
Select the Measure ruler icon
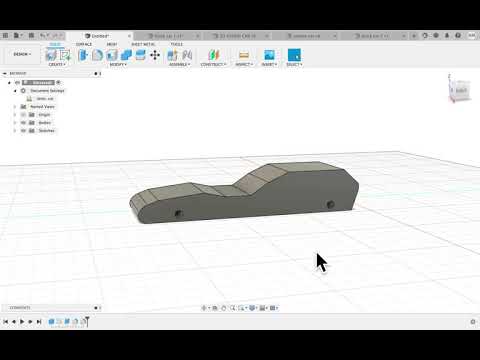point(244,55)
